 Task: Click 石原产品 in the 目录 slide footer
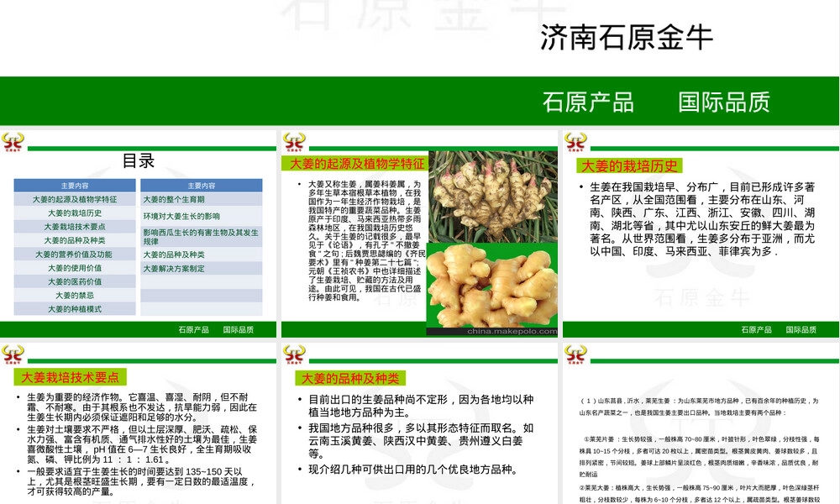[x=193, y=330]
